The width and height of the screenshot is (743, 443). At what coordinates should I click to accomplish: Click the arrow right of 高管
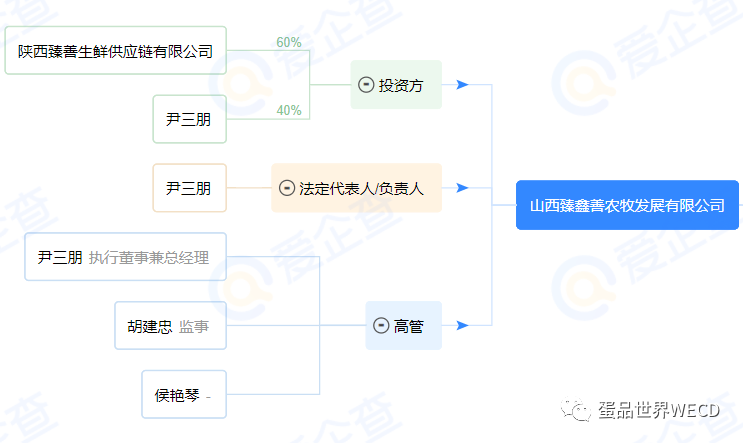pyautogui.click(x=462, y=325)
